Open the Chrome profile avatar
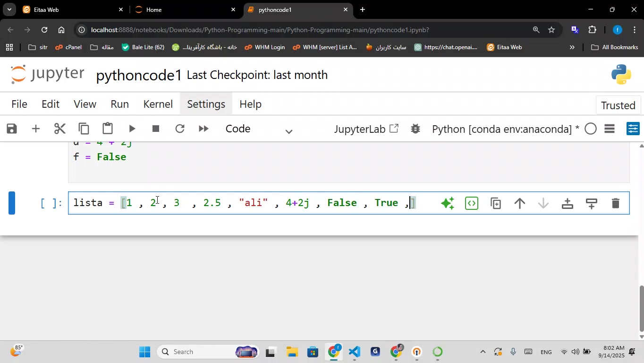Image resolution: width=644 pixels, height=363 pixels. point(617,30)
